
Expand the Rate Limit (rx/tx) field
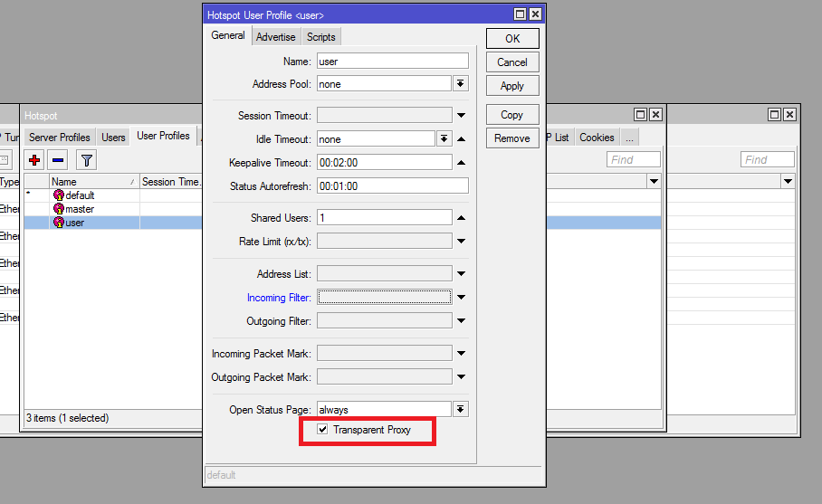tap(462, 241)
